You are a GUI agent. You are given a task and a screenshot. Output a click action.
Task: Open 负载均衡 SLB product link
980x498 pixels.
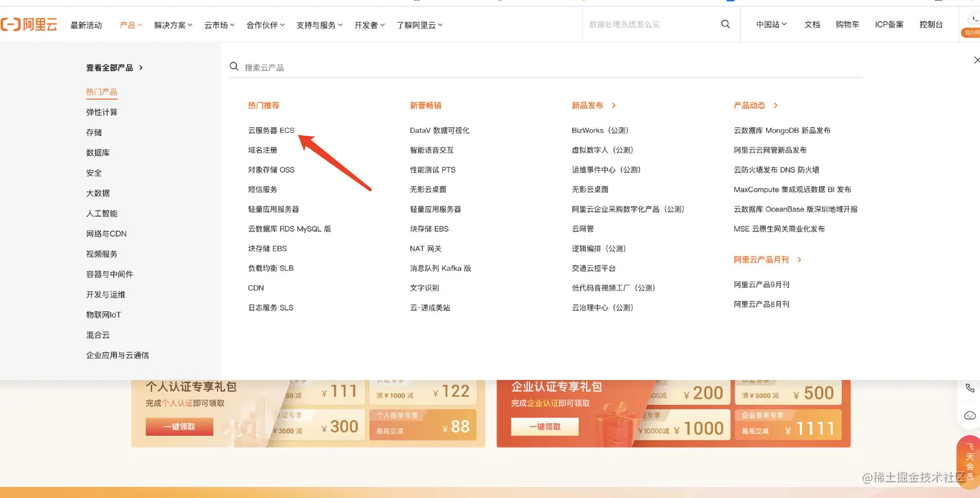click(271, 268)
